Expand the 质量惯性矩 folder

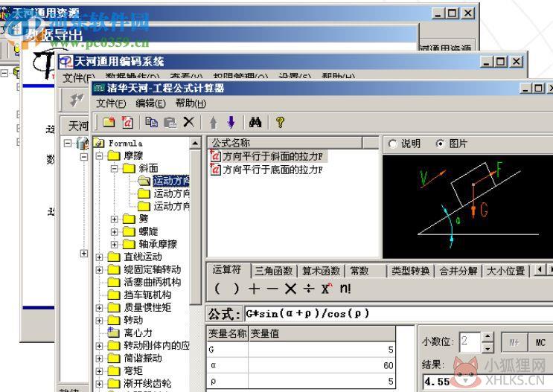click(99, 308)
